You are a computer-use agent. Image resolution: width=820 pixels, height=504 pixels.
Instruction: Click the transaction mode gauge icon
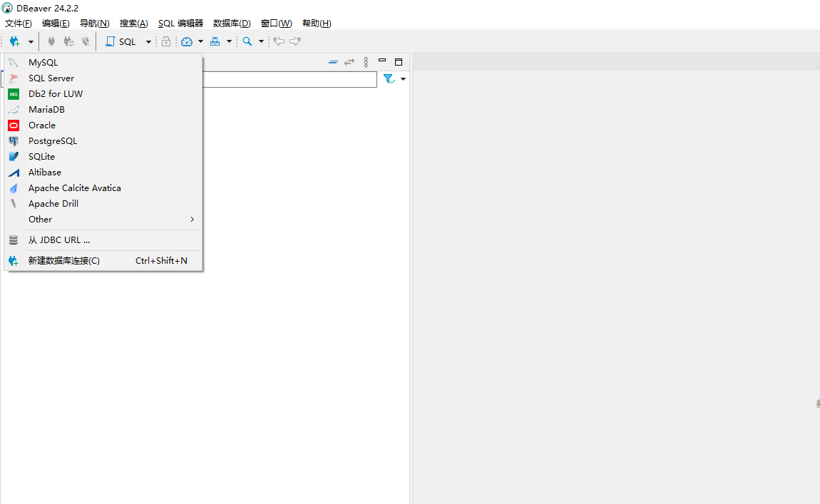tap(185, 41)
